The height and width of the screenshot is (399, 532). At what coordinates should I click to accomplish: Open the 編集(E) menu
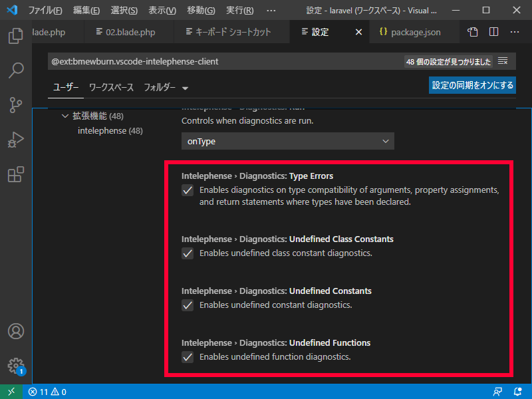pyautogui.click(x=86, y=11)
